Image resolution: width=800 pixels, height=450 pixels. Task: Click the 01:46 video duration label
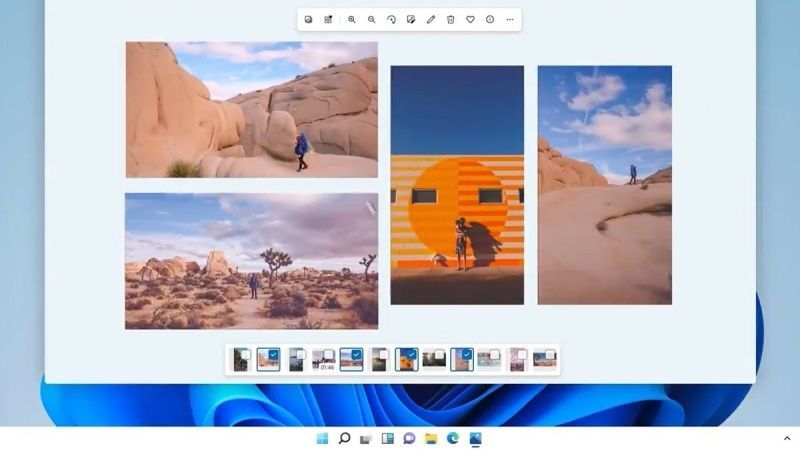tap(327, 367)
